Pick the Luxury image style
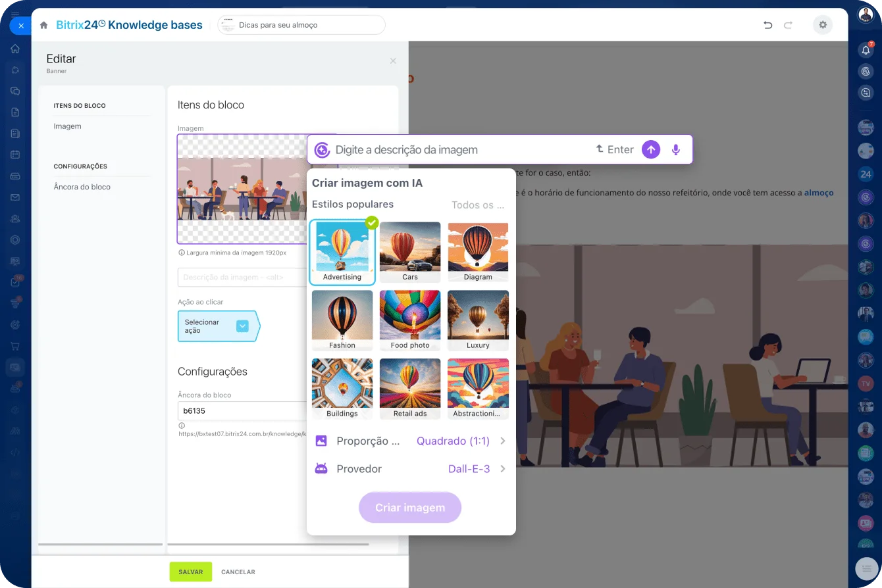The width and height of the screenshot is (882, 588). click(478, 320)
